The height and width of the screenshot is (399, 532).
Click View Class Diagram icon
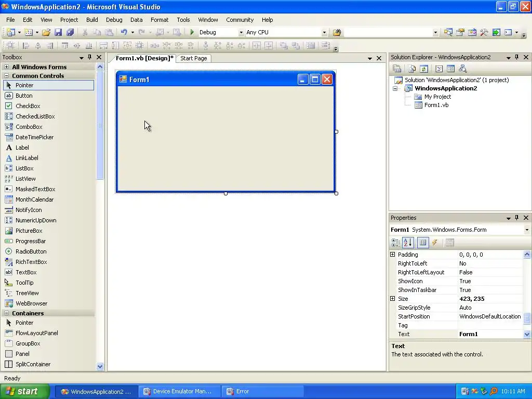coord(463,69)
